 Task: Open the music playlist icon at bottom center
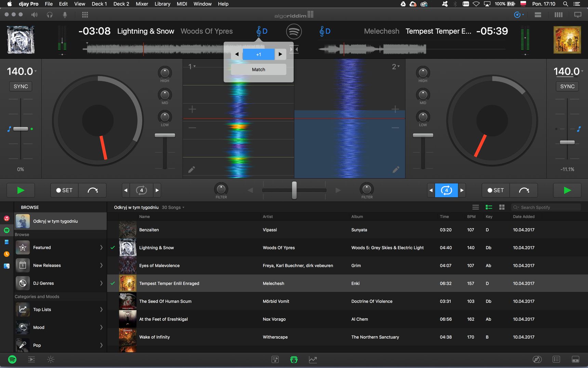[275, 359]
